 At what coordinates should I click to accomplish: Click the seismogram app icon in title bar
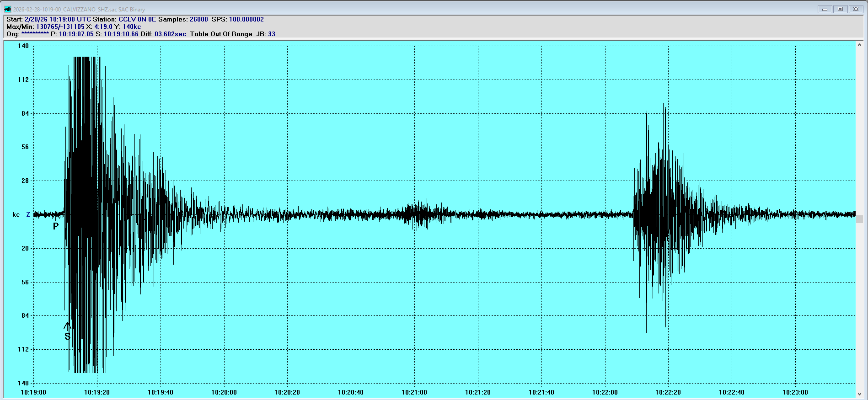pyautogui.click(x=7, y=9)
